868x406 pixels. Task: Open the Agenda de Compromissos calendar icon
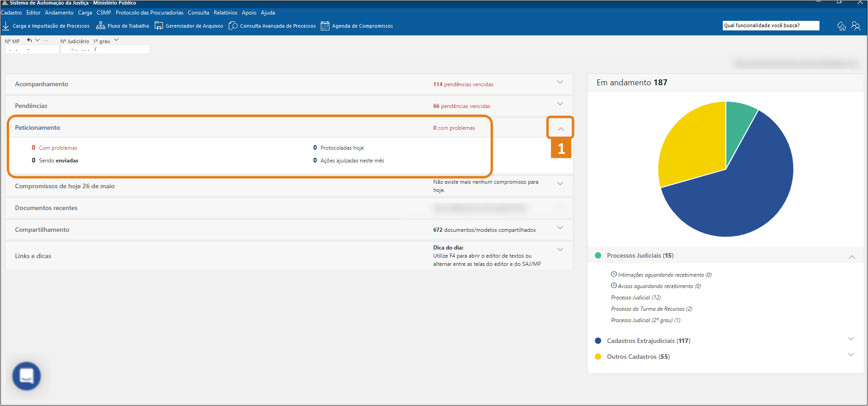(325, 26)
